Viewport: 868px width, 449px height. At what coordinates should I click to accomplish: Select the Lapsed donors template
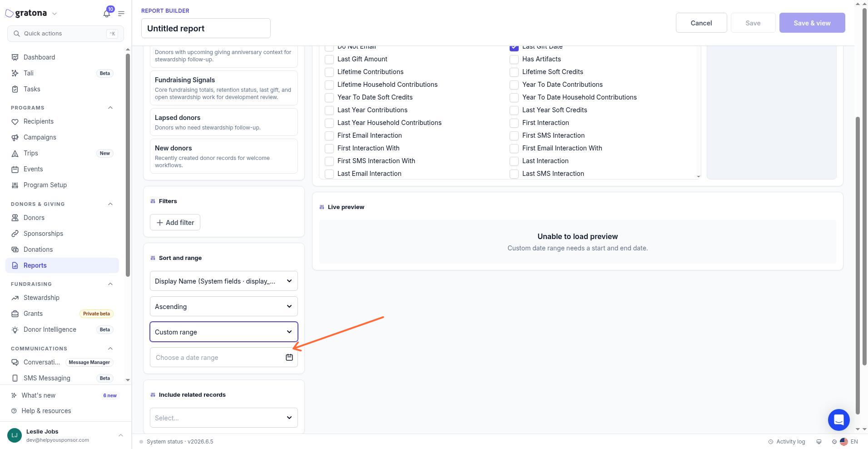click(x=224, y=122)
